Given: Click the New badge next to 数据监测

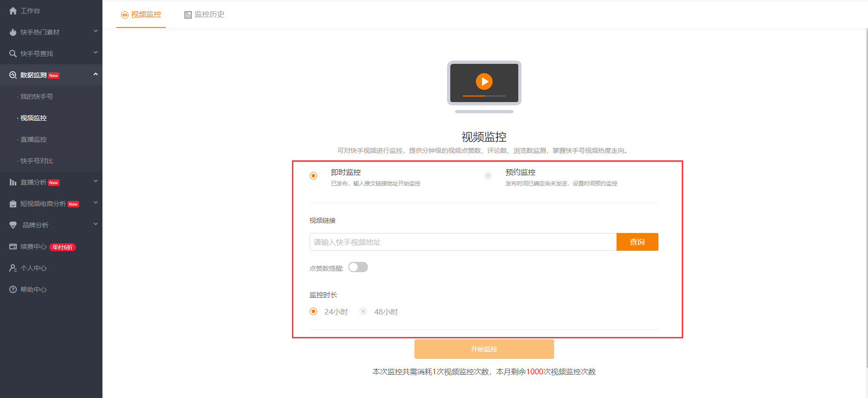Looking at the screenshot, I should (x=54, y=75).
